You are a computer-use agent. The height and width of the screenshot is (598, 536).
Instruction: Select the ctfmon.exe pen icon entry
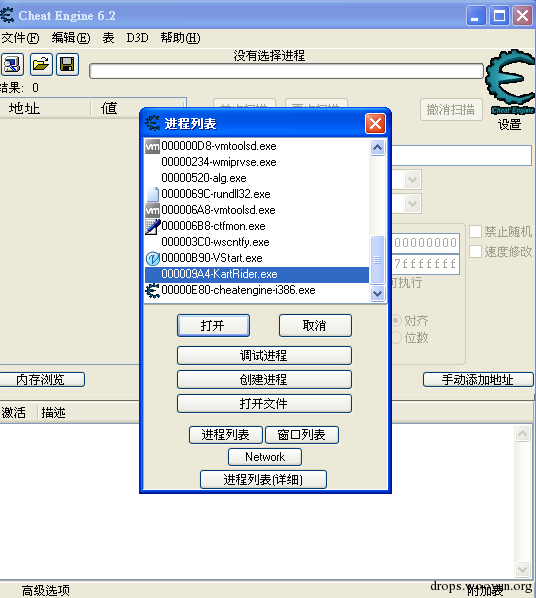click(153, 227)
